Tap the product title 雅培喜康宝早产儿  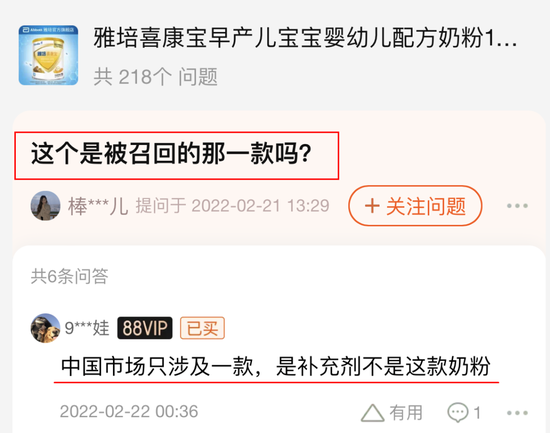point(305,38)
